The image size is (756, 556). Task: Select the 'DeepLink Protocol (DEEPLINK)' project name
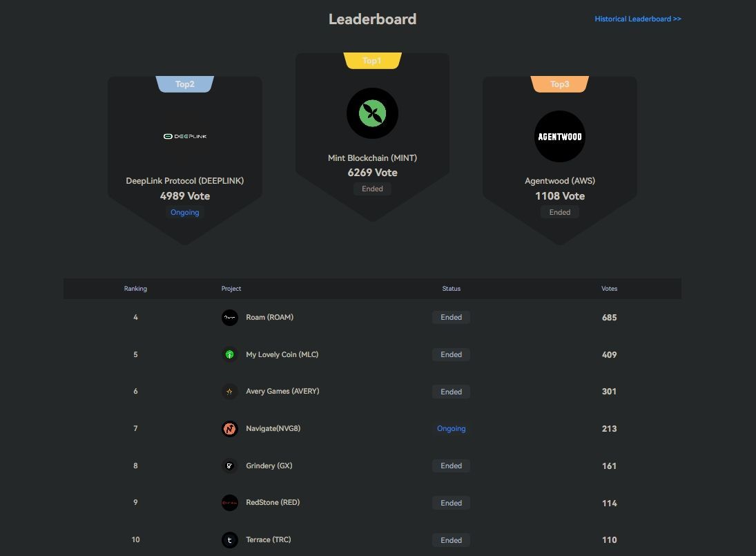click(184, 181)
